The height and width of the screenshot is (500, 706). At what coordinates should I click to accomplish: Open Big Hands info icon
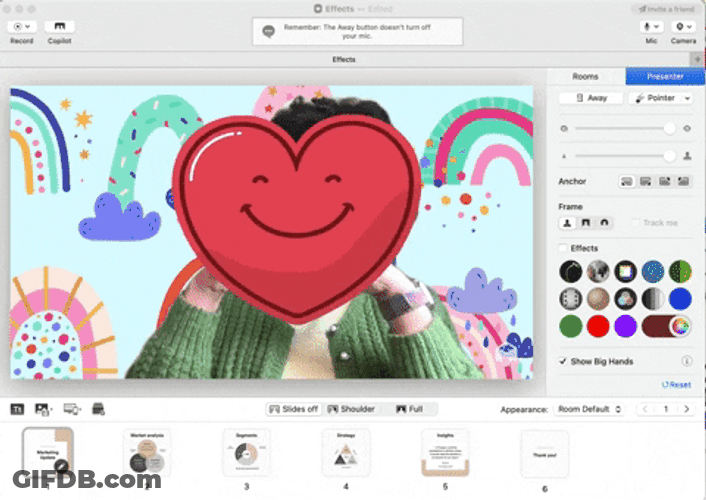tap(687, 361)
